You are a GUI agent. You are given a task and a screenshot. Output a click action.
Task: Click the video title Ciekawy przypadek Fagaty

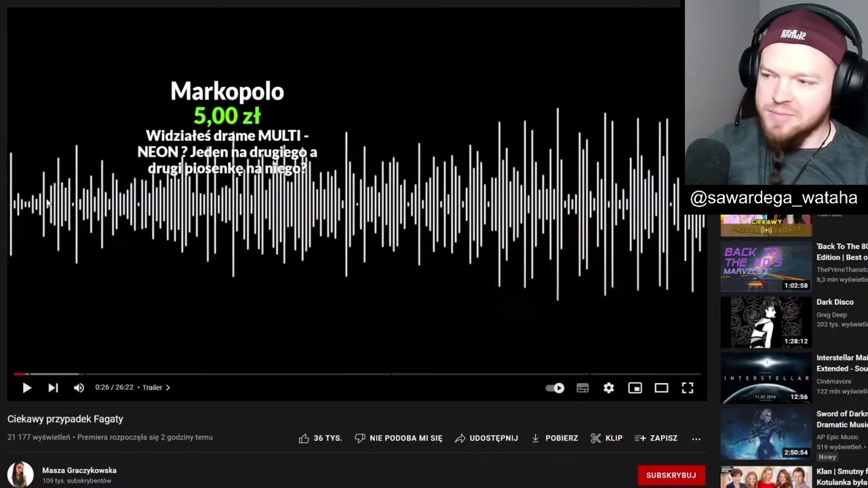click(65, 419)
